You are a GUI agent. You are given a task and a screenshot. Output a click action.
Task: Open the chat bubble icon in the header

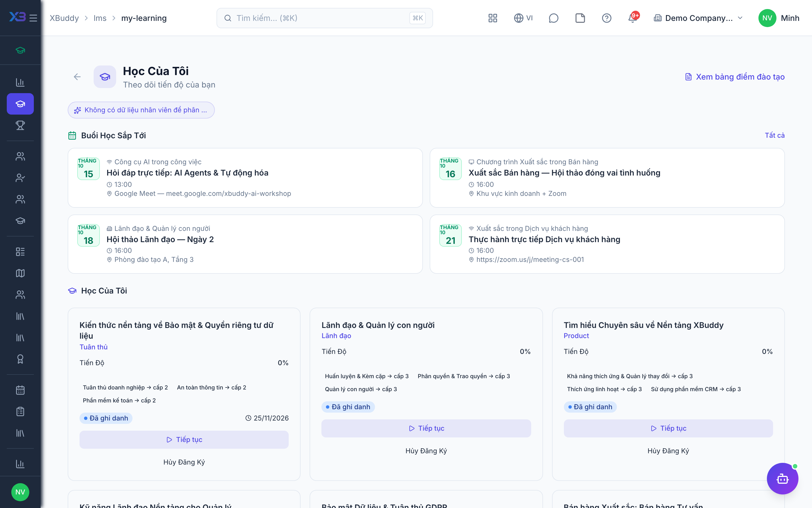click(553, 18)
